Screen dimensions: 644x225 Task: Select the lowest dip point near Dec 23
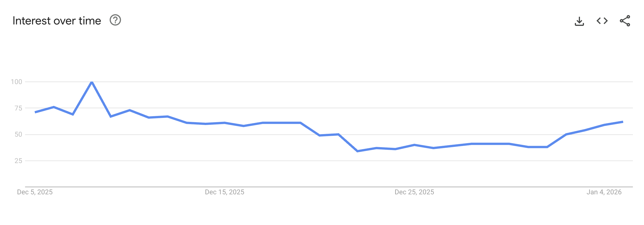coord(358,151)
